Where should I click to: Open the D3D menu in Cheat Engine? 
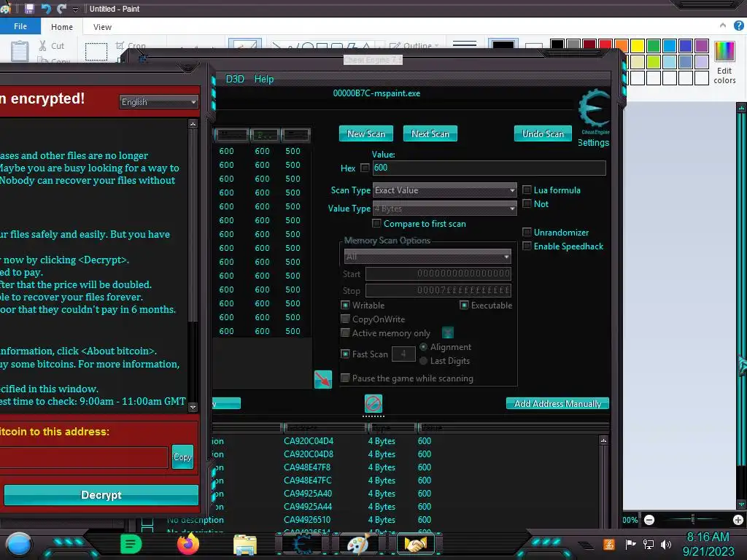coord(235,79)
